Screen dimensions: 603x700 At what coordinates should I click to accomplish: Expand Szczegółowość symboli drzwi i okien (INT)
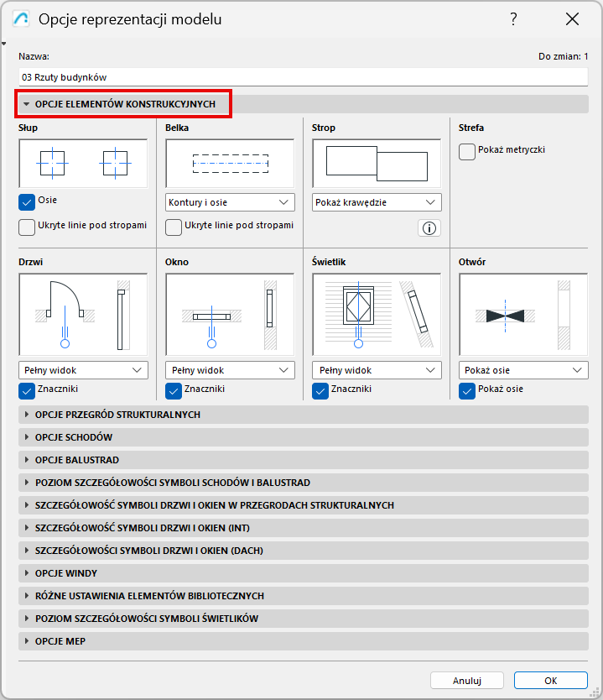[304, 528]
